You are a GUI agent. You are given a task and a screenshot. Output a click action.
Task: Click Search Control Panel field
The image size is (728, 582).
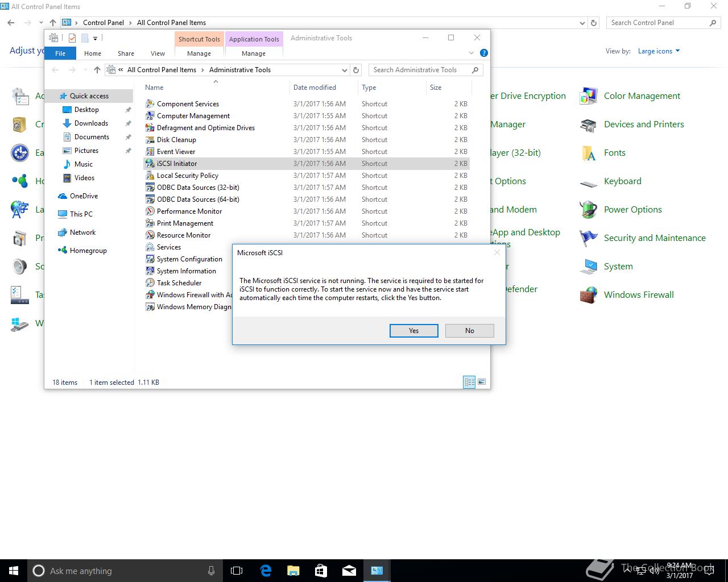click(x=663, y=23)
